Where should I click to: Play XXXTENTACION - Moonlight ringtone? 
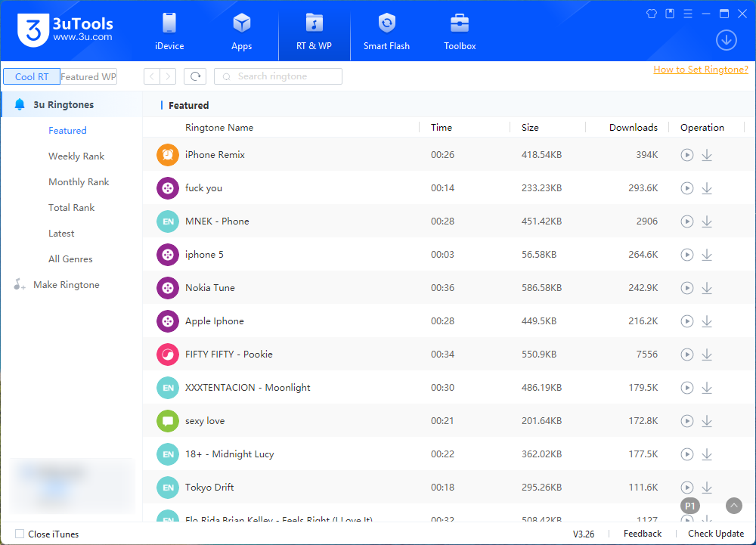[x=687, y=388]
